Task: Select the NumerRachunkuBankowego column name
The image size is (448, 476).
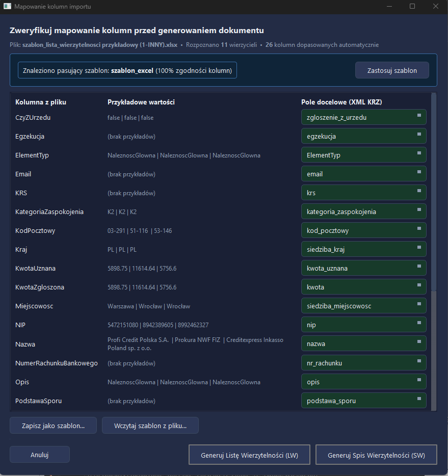Action: (57, 363)
